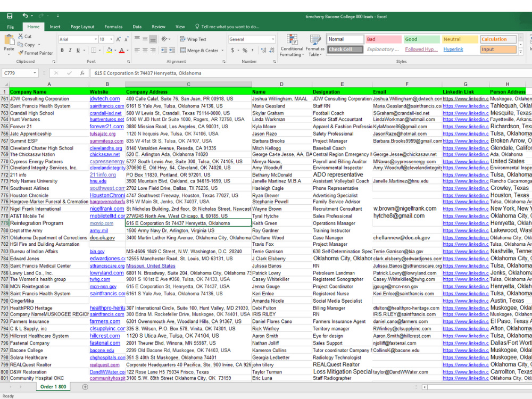The height and width of the screenshot is (399, 532).
Task: Open the File tab
Action: point(11,27)
